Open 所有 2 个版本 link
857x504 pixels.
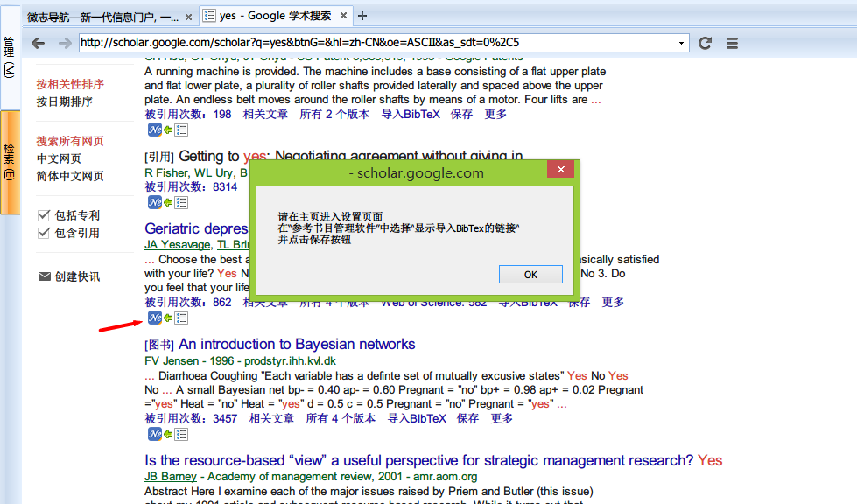click(334, 114)
